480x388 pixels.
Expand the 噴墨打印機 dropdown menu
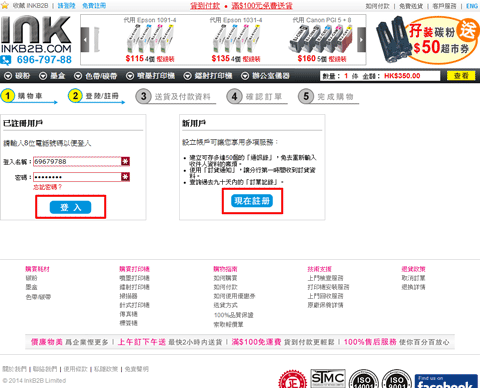150,76
